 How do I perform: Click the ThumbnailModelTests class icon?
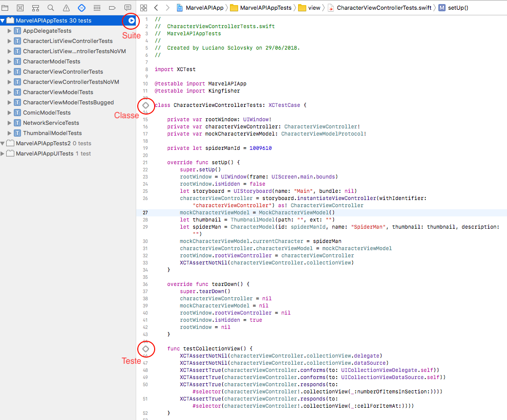click(x=17, y=133)
